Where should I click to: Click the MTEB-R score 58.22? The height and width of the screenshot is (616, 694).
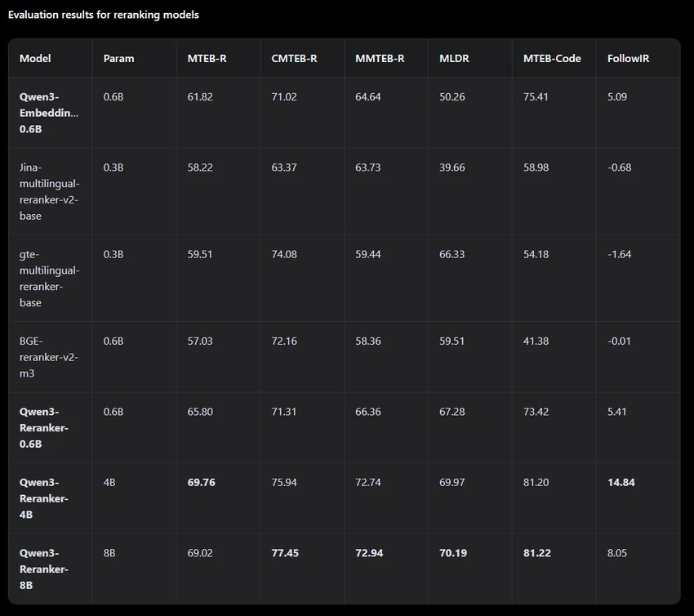(200, 167)
